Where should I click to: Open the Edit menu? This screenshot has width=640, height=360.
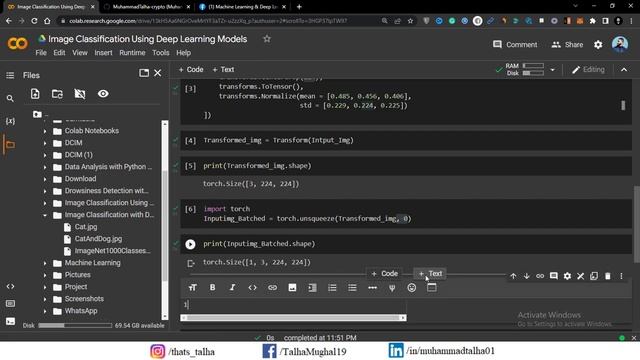(x=59, y=53)
